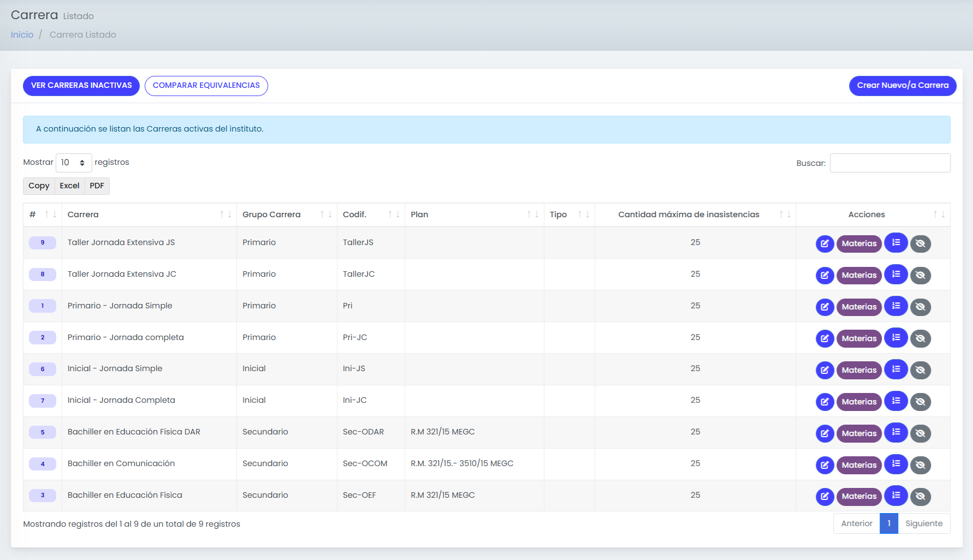Hide Bachiller en Educación Física DAR eye icon

[x=921, y=433]
